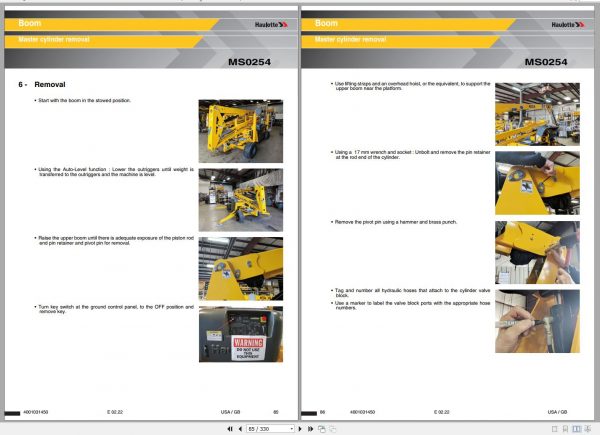The image size is (600, 435).
Task: Click the 'E 02.22' footer on right page
Action: point(442,412)
